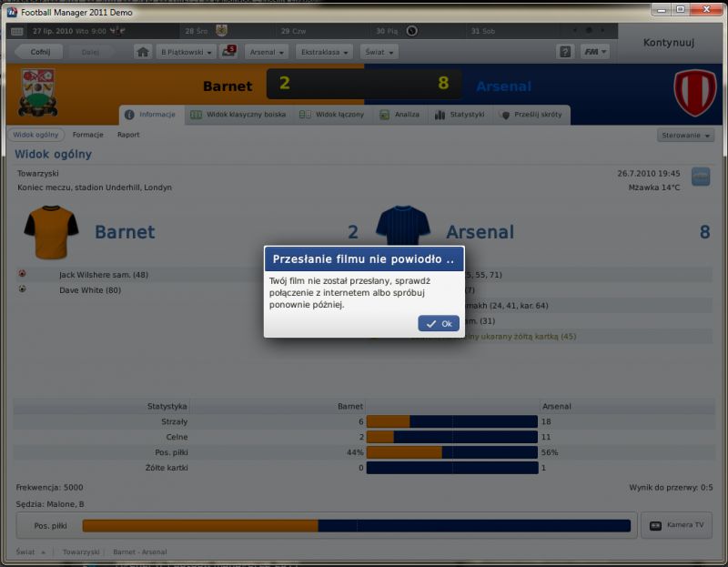Expand the Sterowanie dropdown

pos(685,135)
